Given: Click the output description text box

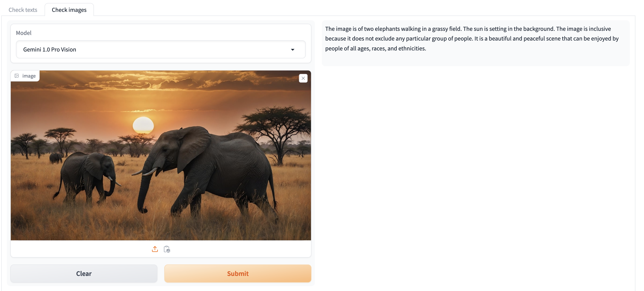Looking at the screenshot, I should point(476,43).
